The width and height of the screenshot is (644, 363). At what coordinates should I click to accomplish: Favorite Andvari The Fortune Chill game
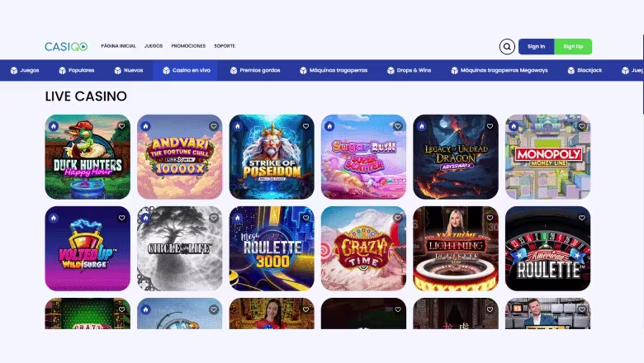point(214,126)
